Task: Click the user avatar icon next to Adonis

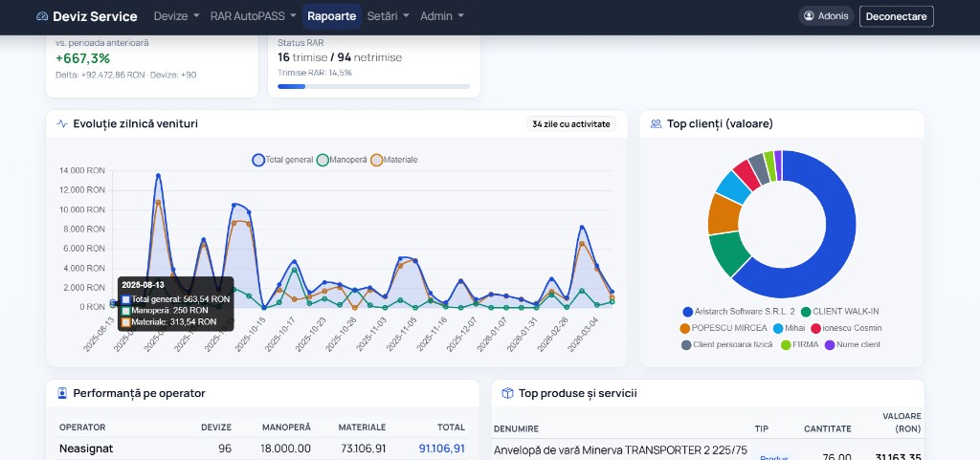Action: point(810,16)
